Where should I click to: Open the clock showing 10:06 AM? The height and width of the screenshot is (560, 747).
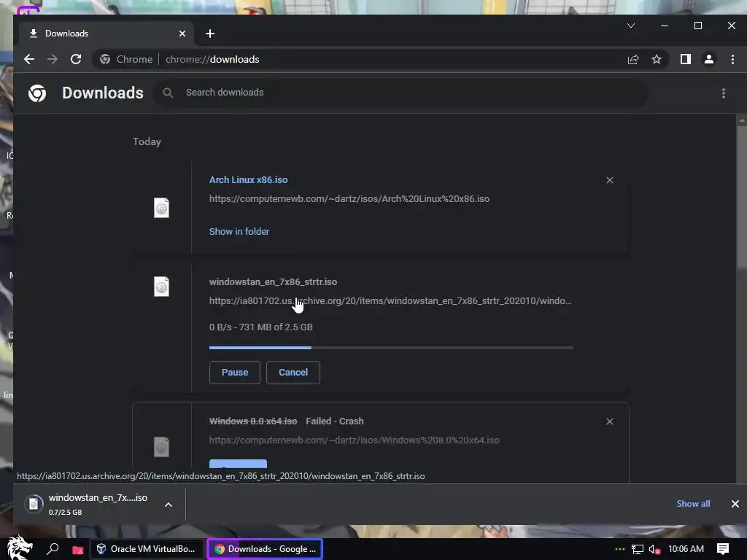686,549
